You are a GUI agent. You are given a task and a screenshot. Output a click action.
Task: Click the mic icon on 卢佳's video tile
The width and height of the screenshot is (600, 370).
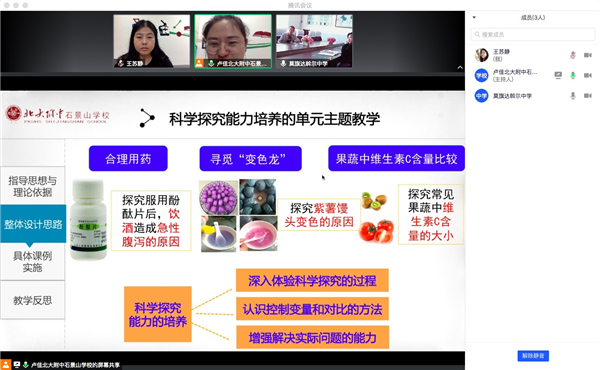211,63
